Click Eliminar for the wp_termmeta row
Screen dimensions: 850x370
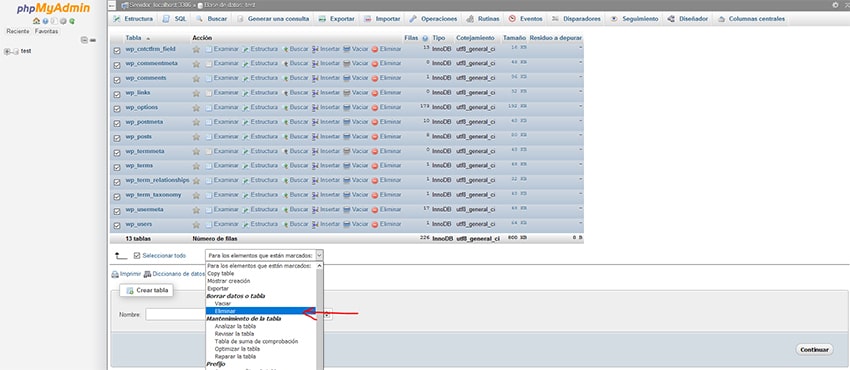point(387,151)
